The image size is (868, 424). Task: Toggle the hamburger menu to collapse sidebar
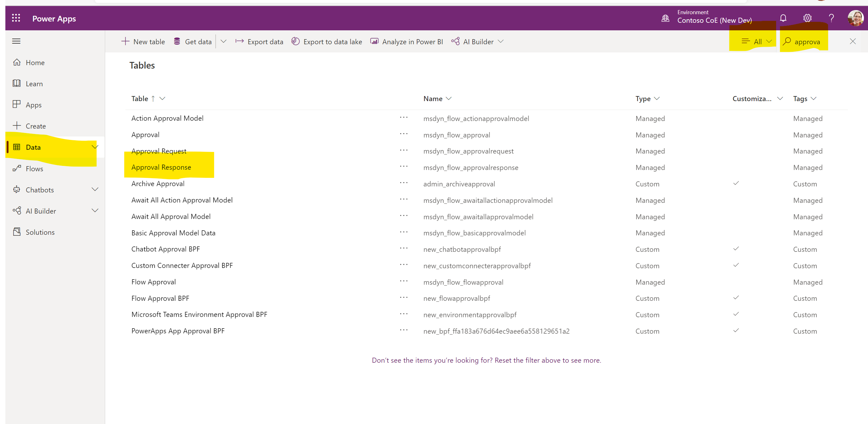[x=16, y=41]
